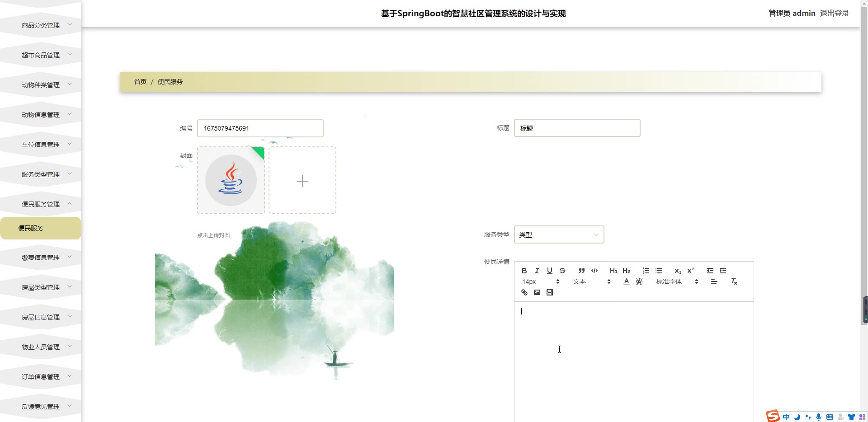
Task: Open text alignment options
Action: pos(714,281)
